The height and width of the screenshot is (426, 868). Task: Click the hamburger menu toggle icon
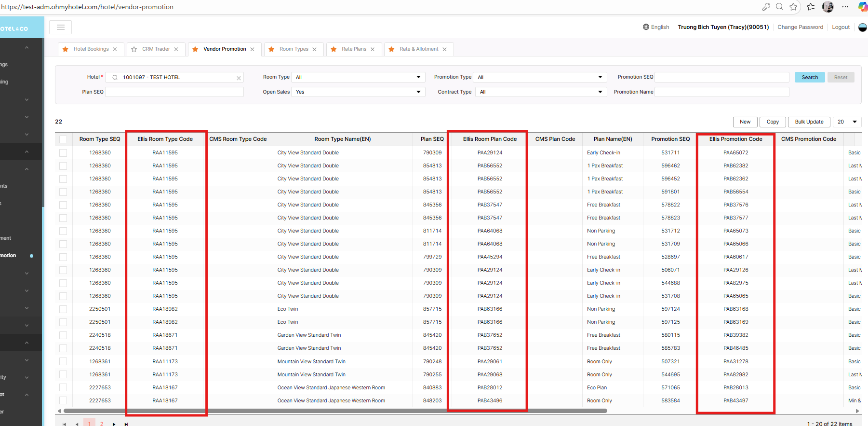click(60, 27)
